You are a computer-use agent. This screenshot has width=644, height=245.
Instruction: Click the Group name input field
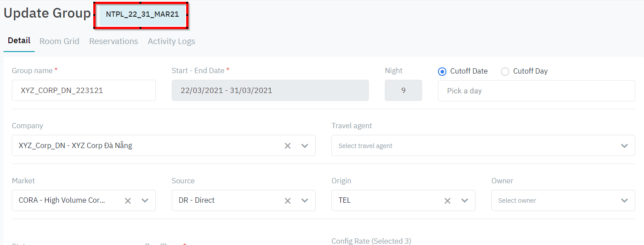[84, 91]
